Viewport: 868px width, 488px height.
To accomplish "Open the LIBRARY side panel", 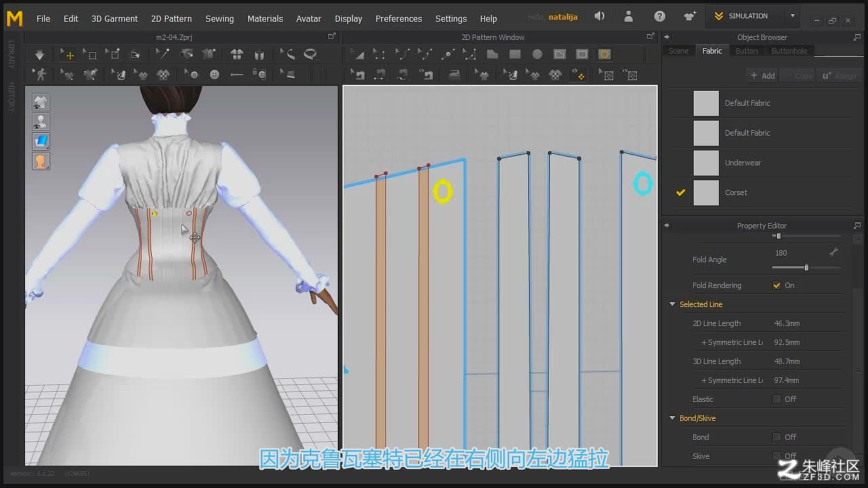I will pyautogui.click(x=12, y=54).
